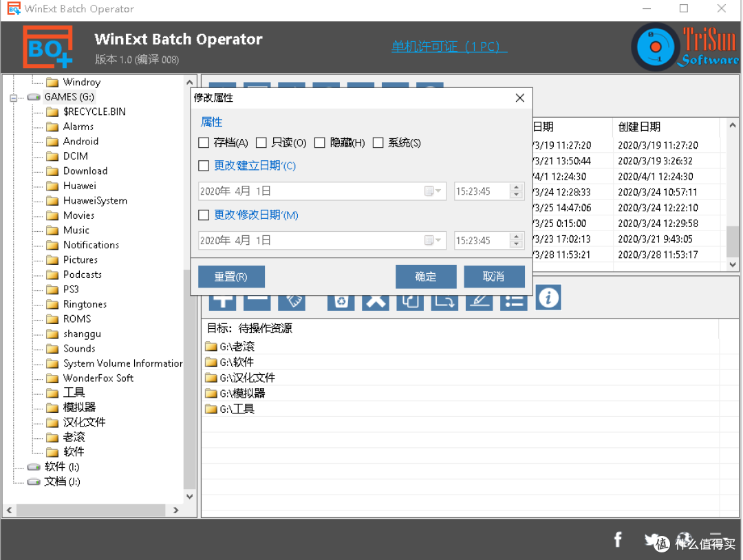Enable the 只读(O) read-only checkbox

261,143
